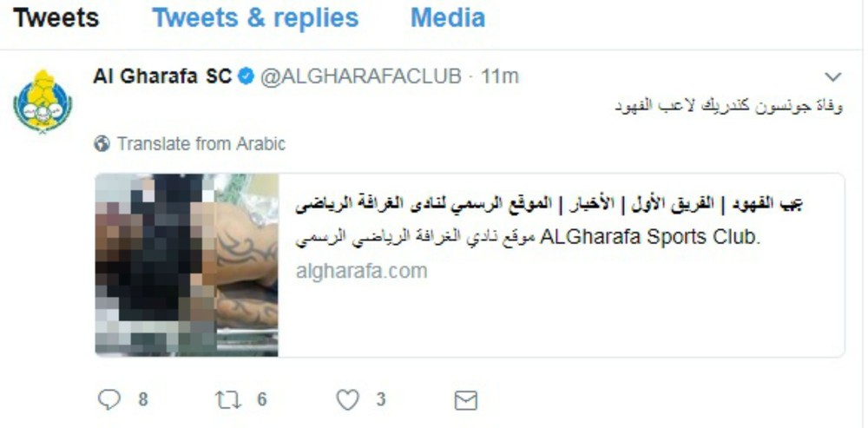Image resolution: width=868 pixels, height=428 pixels.
Task: Click the Arabic link card headline
Action: (549, 204)
